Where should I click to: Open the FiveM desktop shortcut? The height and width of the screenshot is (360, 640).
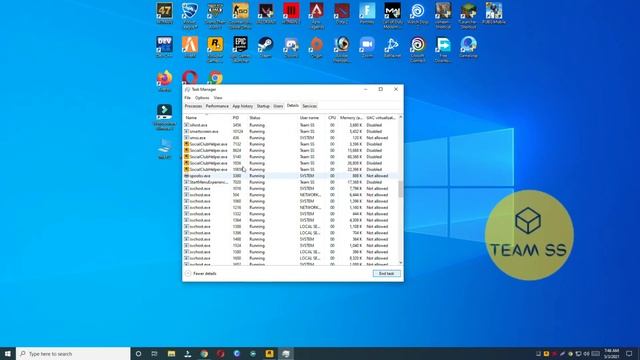tap(190, 47)
